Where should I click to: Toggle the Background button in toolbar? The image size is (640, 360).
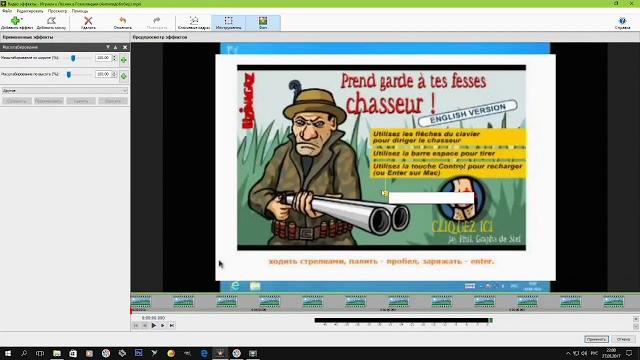tap(263, 22)
